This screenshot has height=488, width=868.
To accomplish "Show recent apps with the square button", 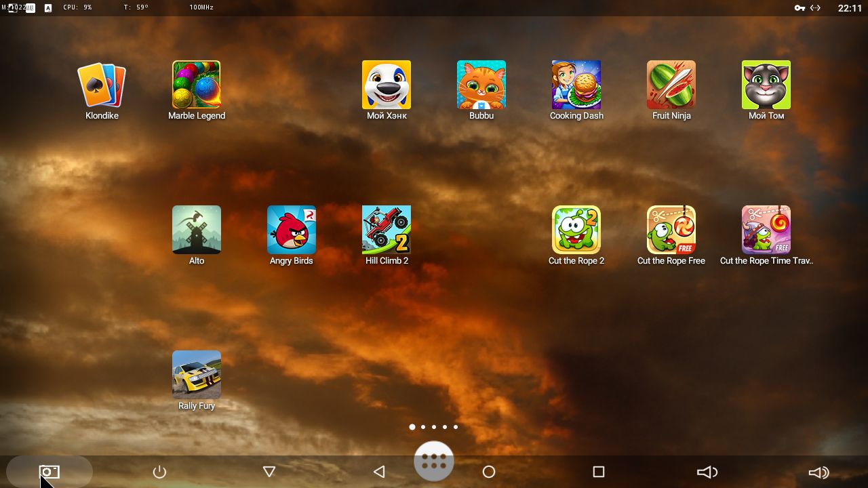I will click(599, 472).
